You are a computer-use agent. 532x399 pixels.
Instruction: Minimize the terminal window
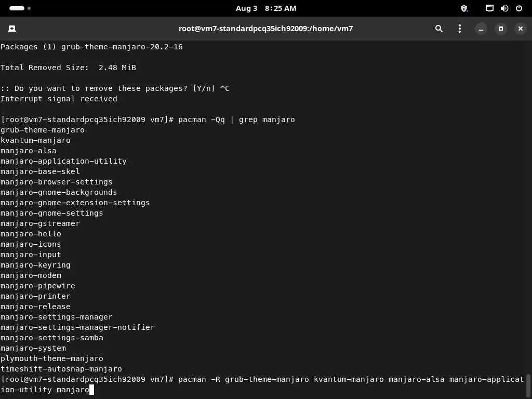click(x=481, y=29)
